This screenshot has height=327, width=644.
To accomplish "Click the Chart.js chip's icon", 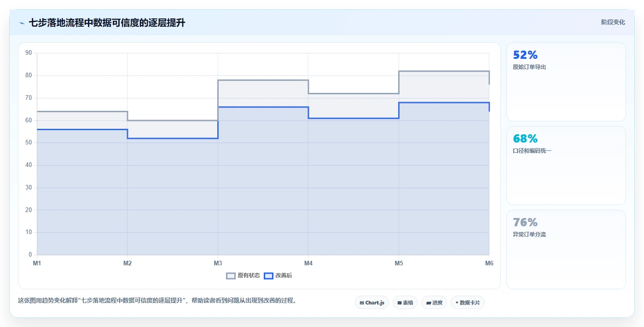I will coord(362,303).
